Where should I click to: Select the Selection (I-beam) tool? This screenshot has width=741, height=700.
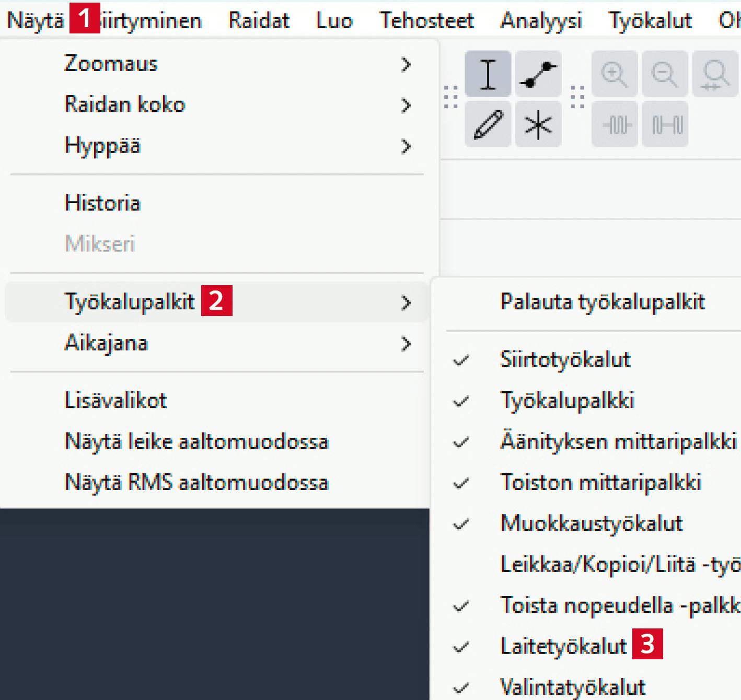coord(488,74)
